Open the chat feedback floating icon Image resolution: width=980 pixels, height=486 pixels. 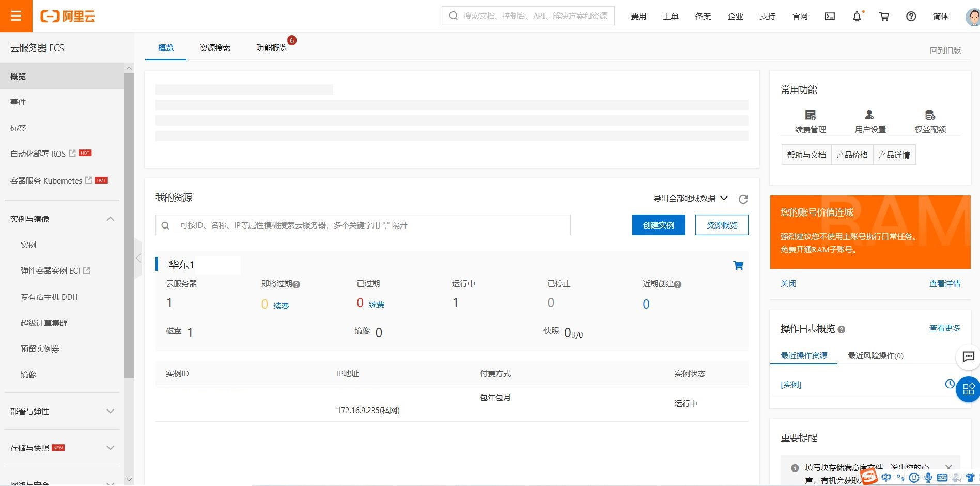pyautogui.click(x=968, y=357)
